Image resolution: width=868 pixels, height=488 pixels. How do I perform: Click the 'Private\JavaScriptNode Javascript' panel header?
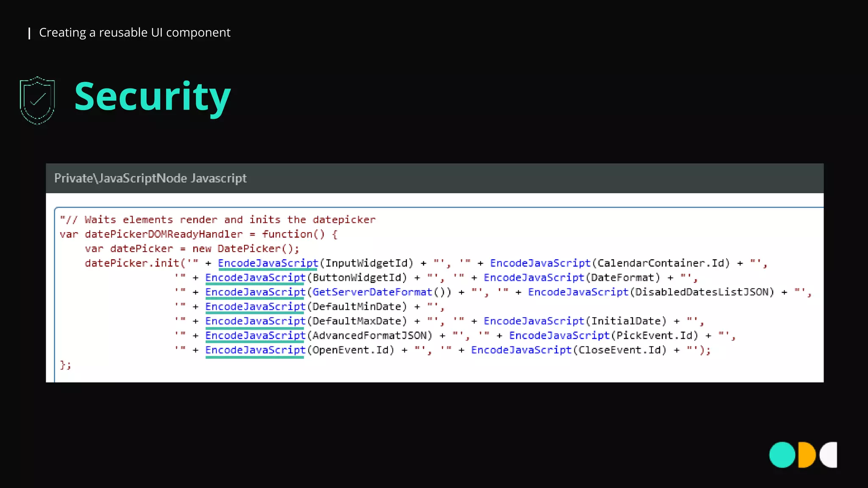[434, 178]
